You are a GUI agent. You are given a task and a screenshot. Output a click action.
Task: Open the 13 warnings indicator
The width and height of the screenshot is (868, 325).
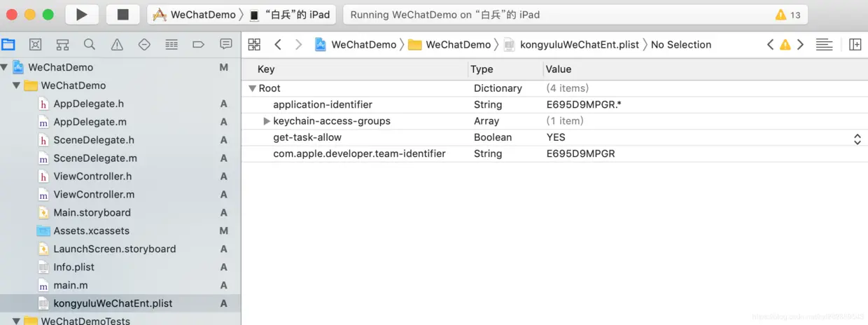click(x=788, y=15)
